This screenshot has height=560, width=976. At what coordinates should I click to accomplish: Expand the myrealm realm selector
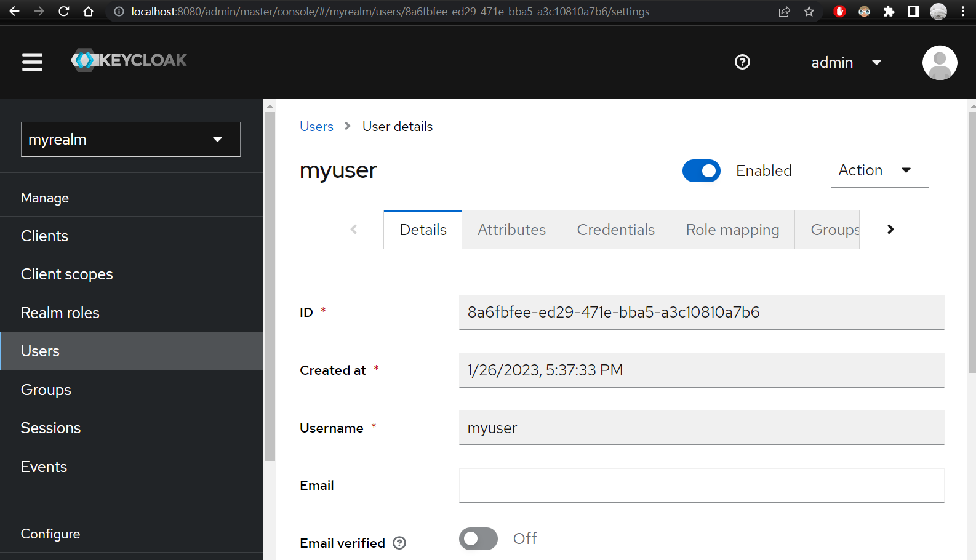(130, 139)
